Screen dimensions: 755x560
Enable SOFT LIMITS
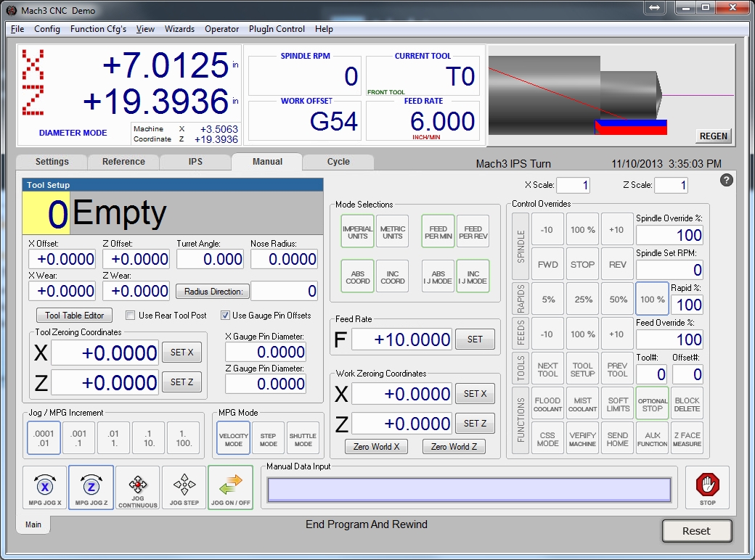pos(618,404)
